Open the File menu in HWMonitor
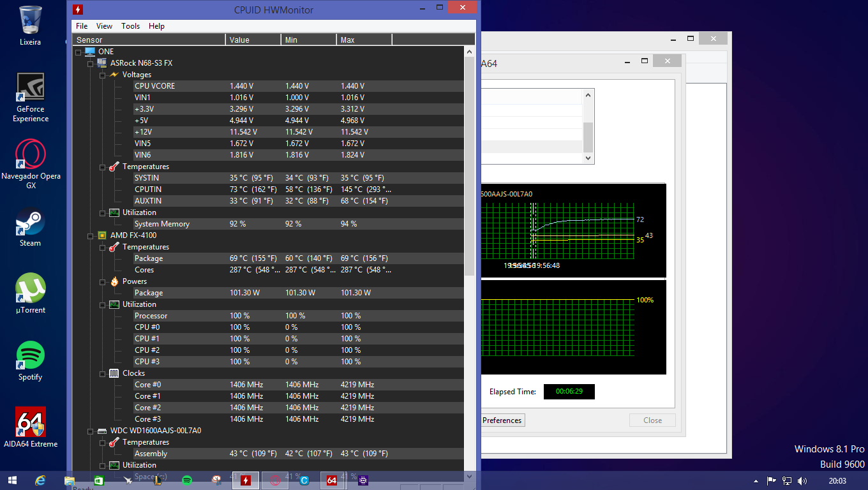This screenshot has height=490, width=868. point(82,26)
